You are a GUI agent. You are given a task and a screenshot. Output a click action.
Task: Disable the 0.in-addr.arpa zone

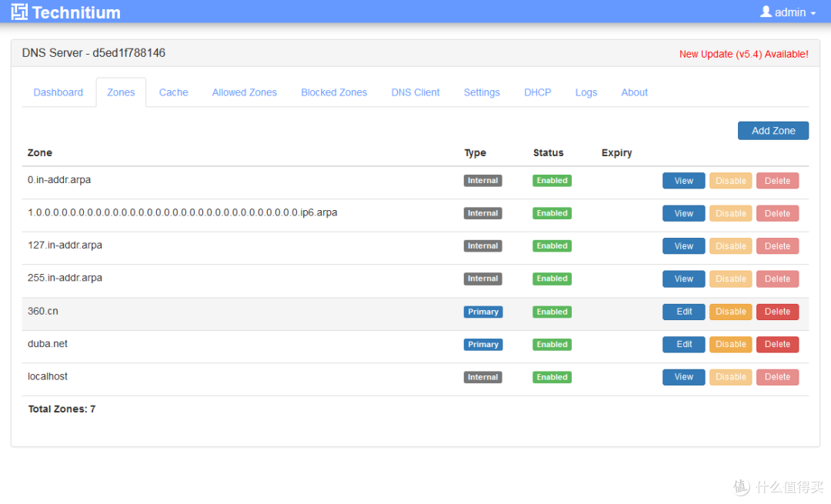[x=731, y=181]
